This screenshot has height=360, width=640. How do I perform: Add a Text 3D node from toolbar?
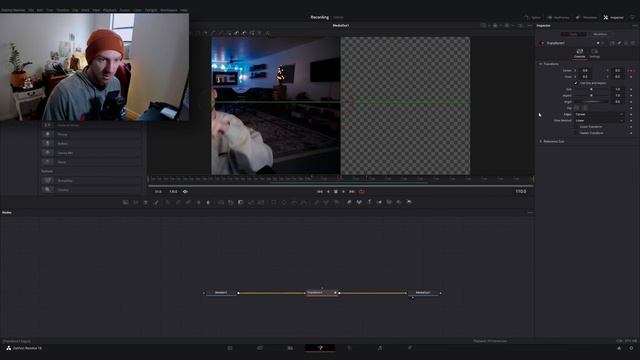coord(369,202)
